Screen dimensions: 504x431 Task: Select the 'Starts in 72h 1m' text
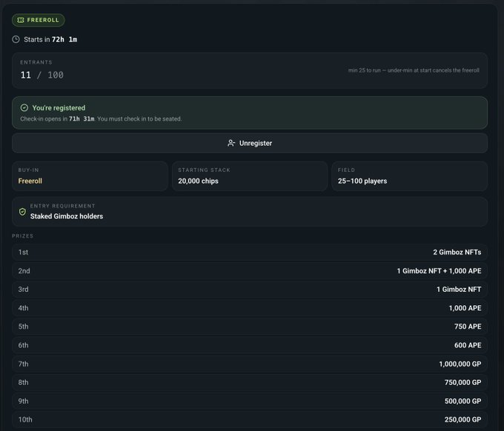pyautogui.click(x=50, y=39)
